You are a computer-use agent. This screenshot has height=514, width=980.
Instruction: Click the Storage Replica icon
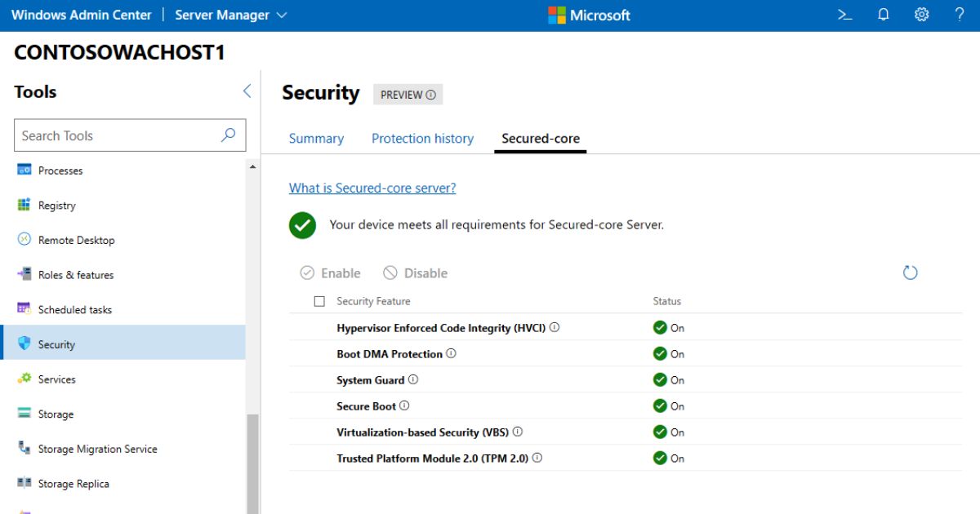24,483
